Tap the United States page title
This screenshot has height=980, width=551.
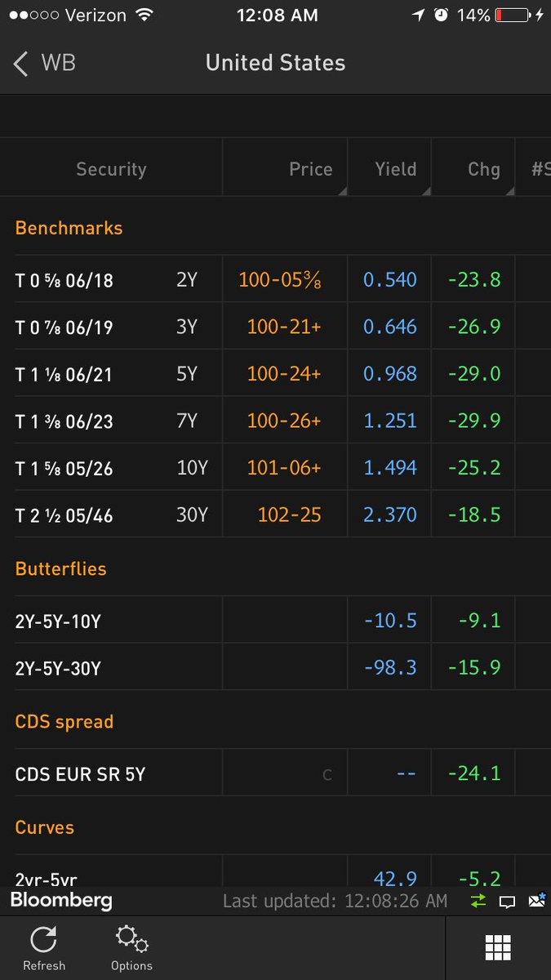point(275,63)
